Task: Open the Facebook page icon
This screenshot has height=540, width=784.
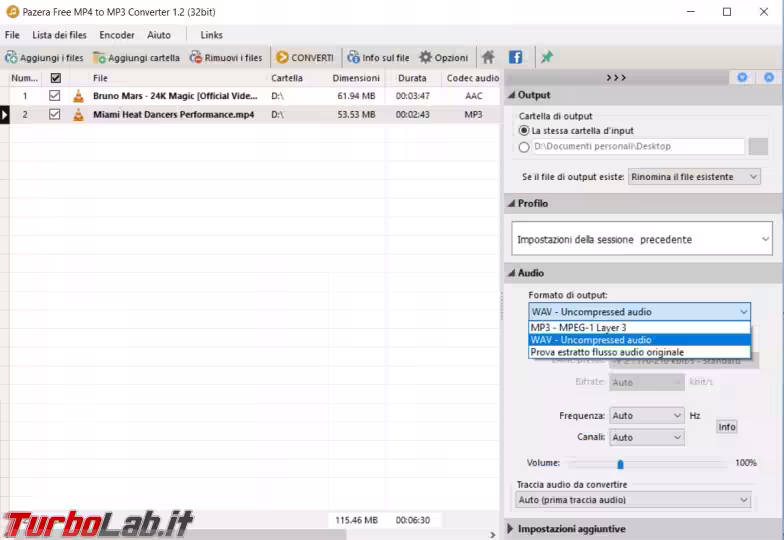Action: pyautogui.click(x=516, y=58)
